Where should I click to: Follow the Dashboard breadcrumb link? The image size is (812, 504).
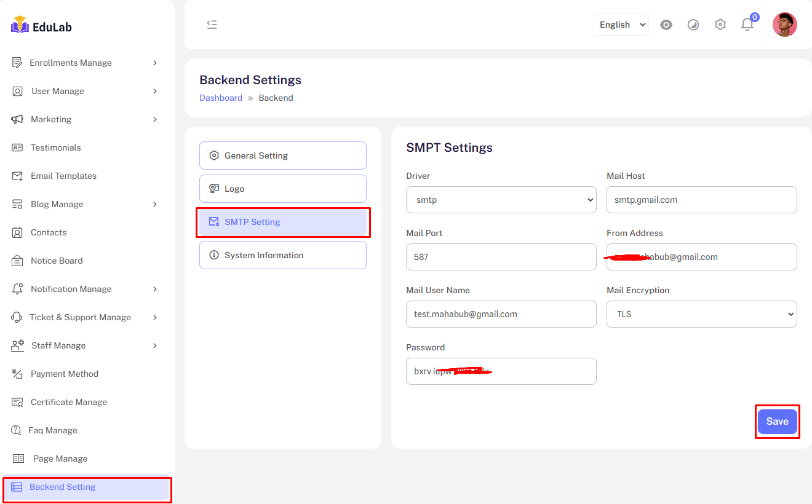(x=221, y=98)
